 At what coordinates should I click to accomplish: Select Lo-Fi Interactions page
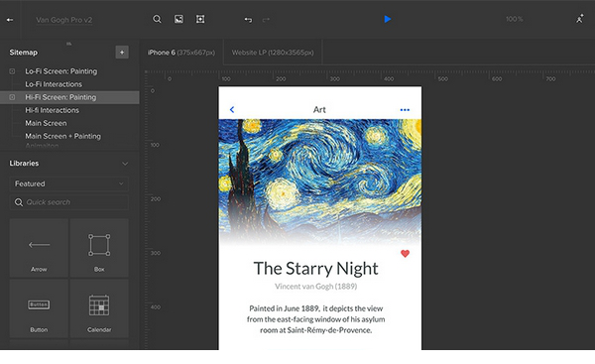(54, 84)
